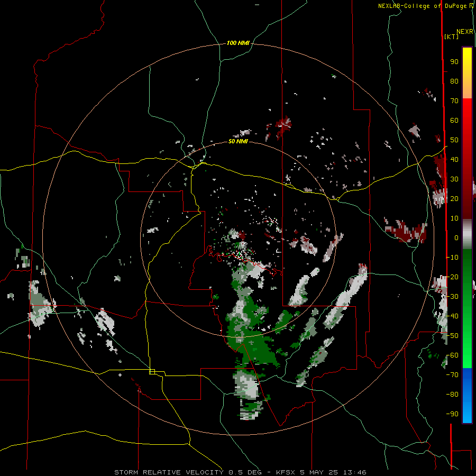
Task: Pick the blue bottom segment of the velocity color bar
Action: click(x=467, y=396)
